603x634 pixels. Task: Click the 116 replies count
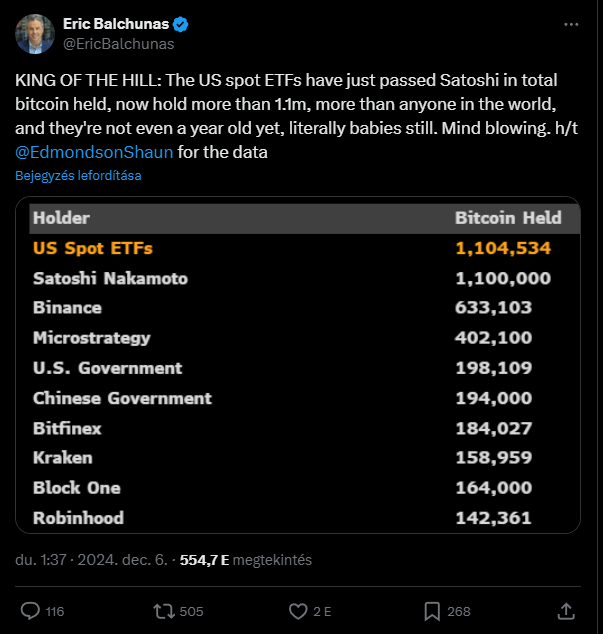[x=55, y=611]
